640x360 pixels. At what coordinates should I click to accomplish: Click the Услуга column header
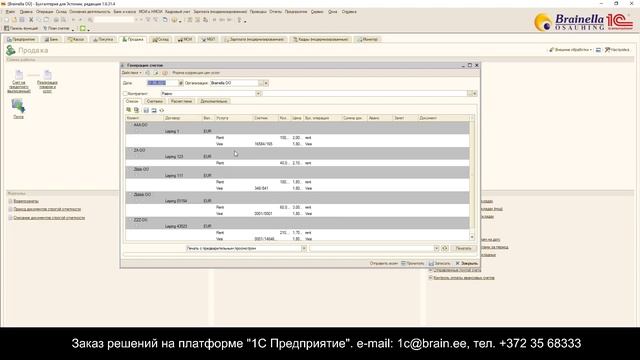[233, 118]
